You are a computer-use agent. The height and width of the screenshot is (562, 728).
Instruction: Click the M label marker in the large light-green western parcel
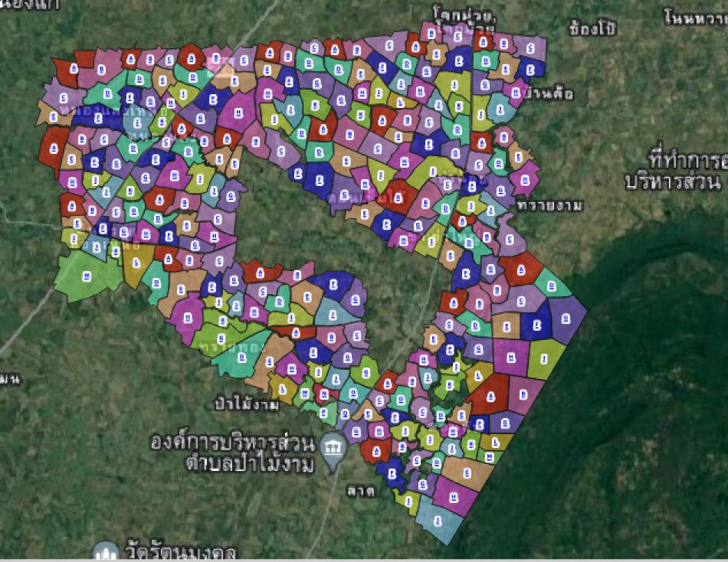87,274
